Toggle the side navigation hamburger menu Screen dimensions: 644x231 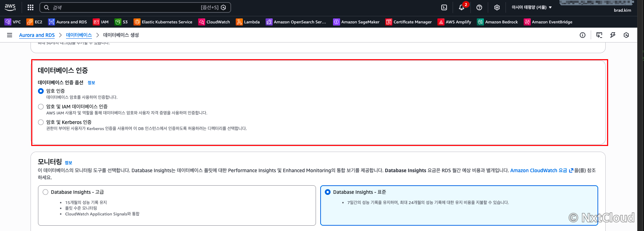(x=10, y=35)
